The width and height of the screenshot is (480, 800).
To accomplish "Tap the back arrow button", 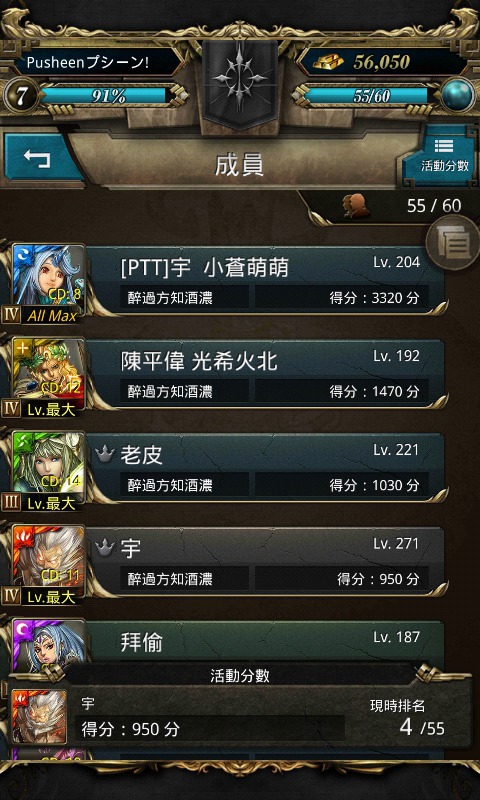I will point(40,158).
